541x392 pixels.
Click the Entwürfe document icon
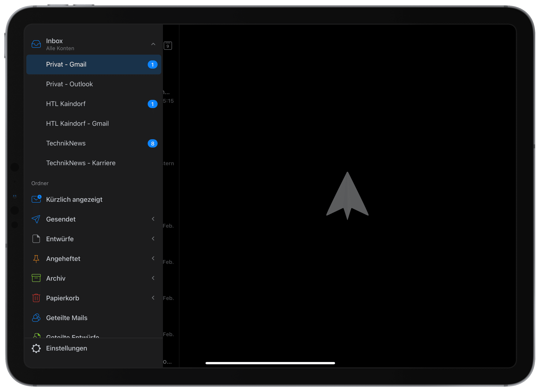pos(36,239)
